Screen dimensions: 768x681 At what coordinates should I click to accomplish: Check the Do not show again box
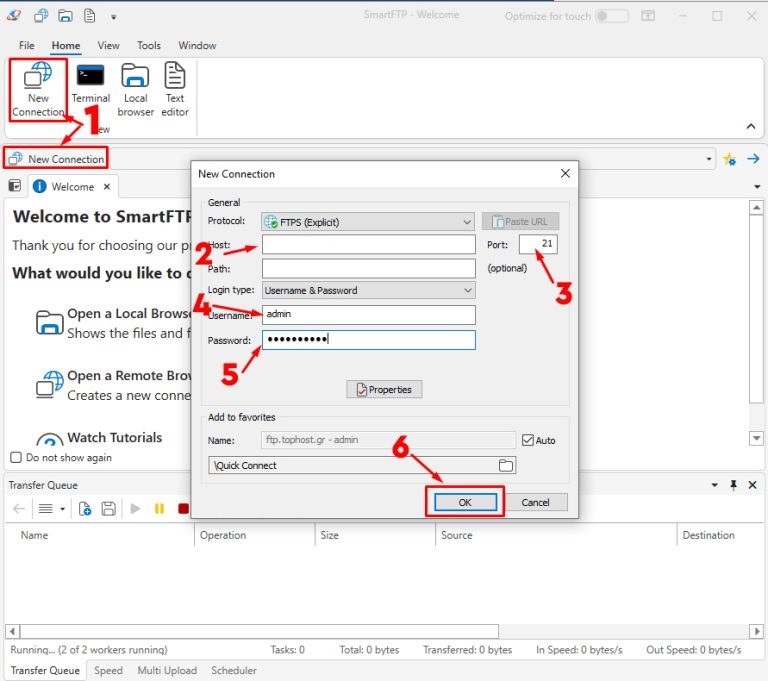16,458
